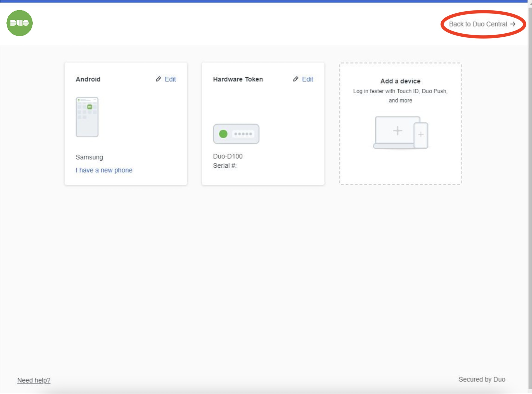532x394 pixels.
Task: Click the Duo-D100 token name
Action: (228, 156)
